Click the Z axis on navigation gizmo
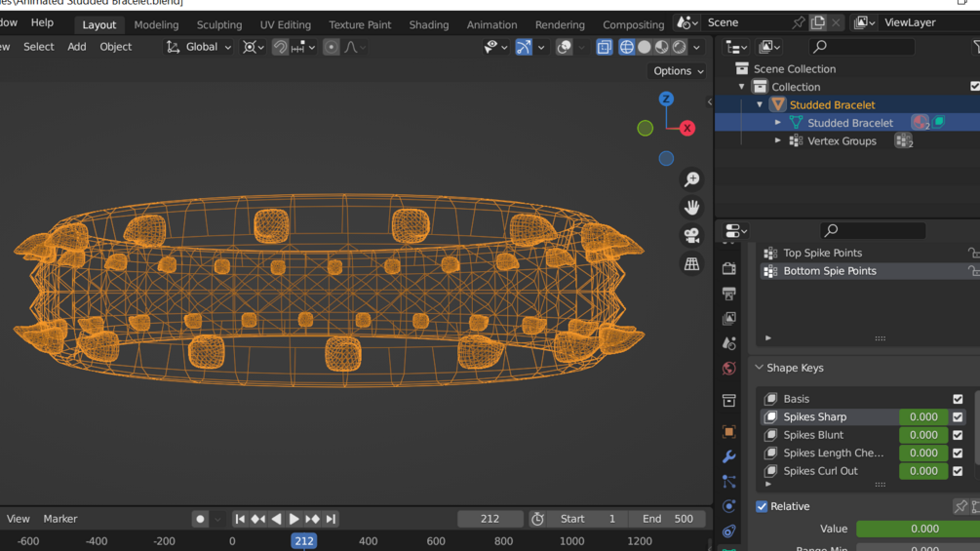Screen dimensions: 980x551 coord(666,98)
